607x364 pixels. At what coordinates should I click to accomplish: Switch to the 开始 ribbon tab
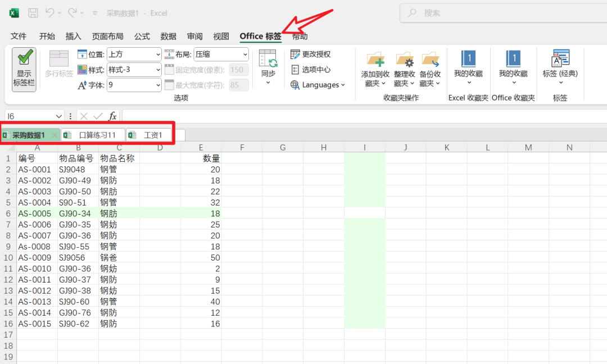[x=47, y=37]
